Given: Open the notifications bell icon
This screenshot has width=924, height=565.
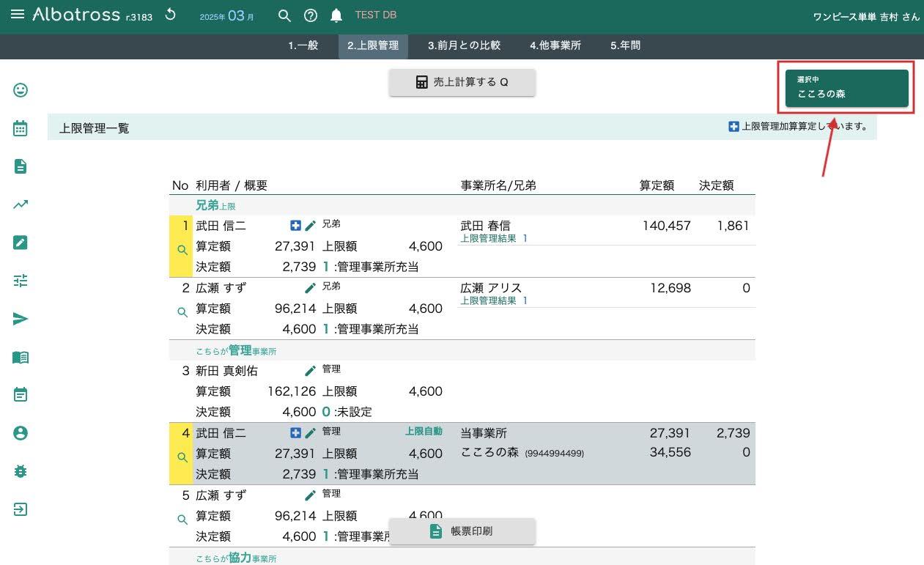Looking at the screenshot, I should pyautogui.click(x=336, y=16).
